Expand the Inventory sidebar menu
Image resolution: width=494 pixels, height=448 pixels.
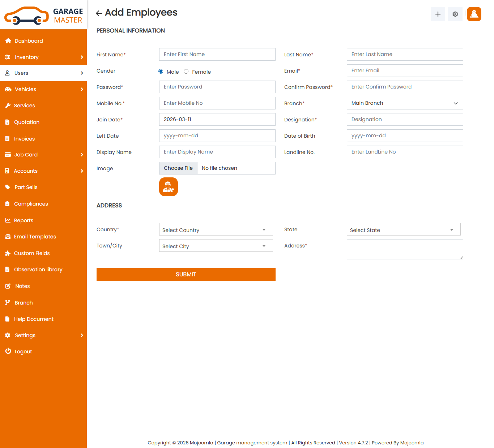point(43,57)
